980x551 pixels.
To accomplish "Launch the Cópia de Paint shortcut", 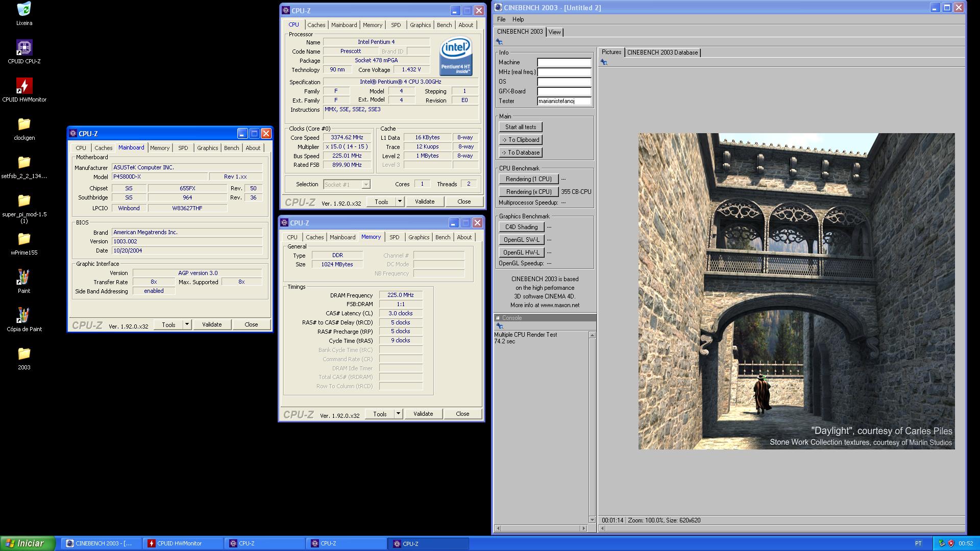I will (24, 315).
